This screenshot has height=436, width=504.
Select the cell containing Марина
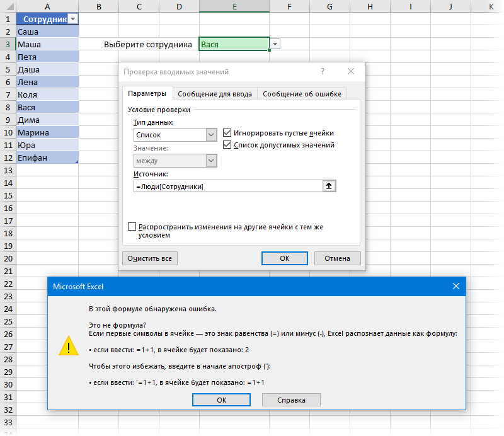pyautogui.click(x=47, y=132)
